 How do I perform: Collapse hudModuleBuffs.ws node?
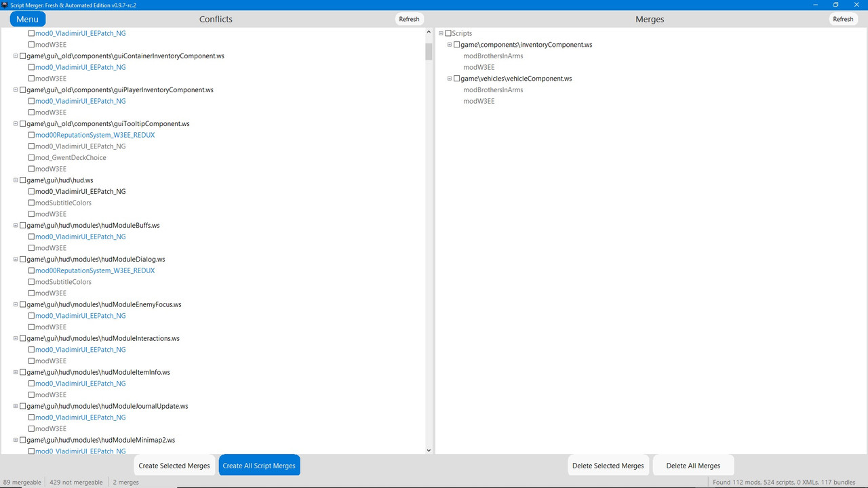click(x=16, y=225)
